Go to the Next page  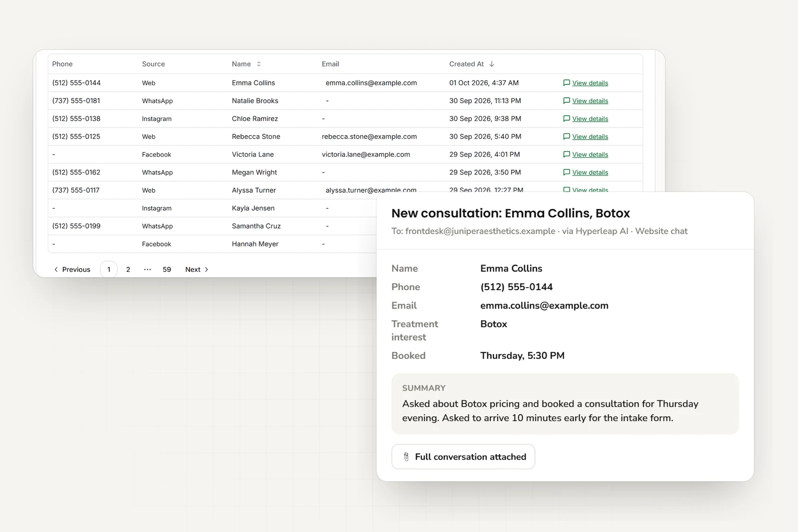(197, 269)
